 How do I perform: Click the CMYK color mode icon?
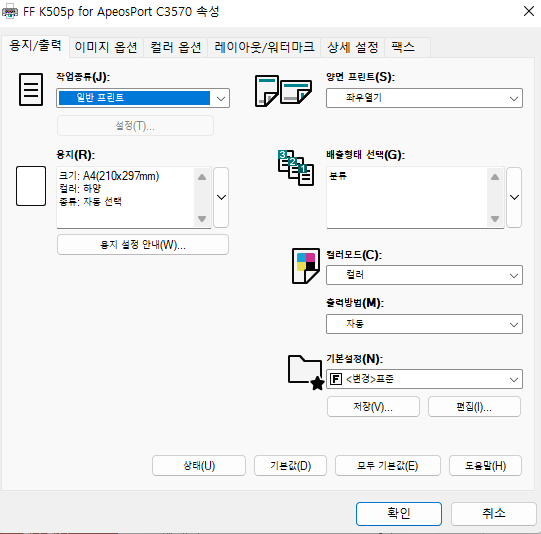coord(306,266)
